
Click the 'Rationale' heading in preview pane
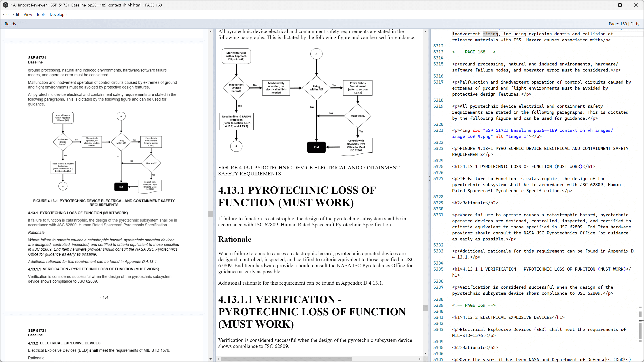pos(235,239)
